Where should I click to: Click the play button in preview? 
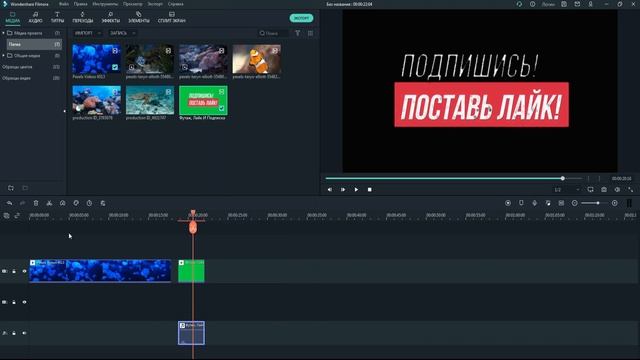(x=356, y=189)
